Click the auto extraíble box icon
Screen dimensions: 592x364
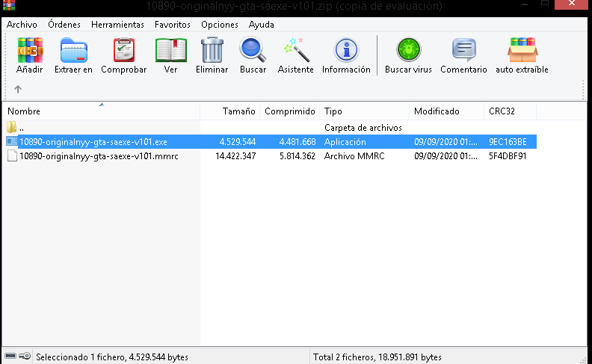[x=522, y=50]
